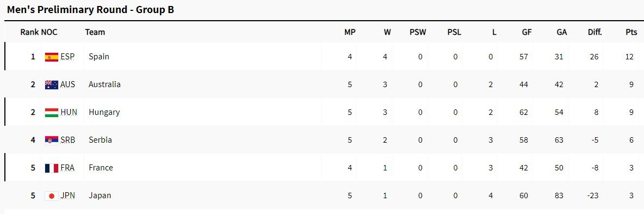Screen dimensions: 644x214
Task: Click the JPN country code
Action: click(x=68, y=196)
